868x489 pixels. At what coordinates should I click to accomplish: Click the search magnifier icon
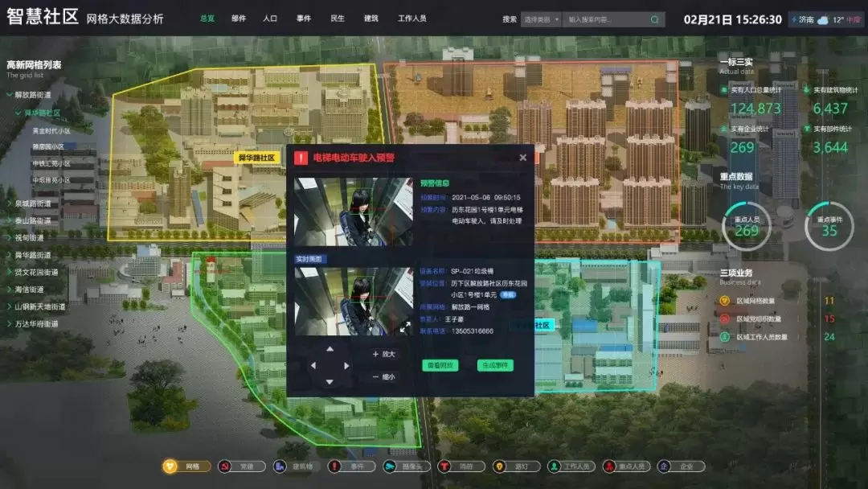coord(656,19)
